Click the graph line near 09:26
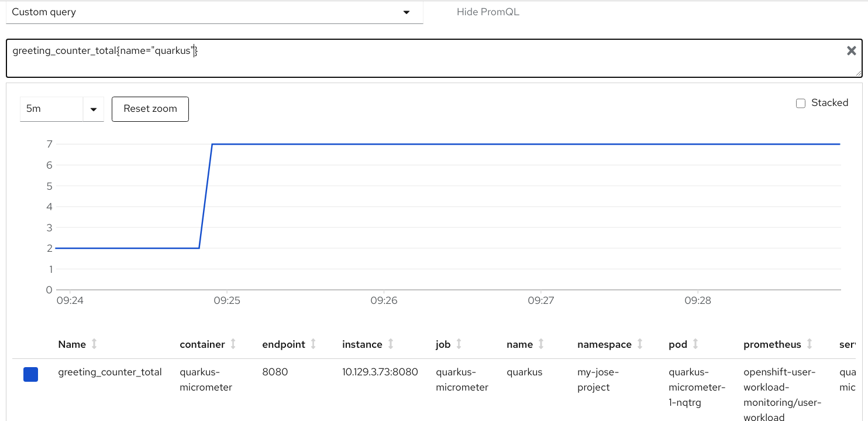 [x=384, y=144]
